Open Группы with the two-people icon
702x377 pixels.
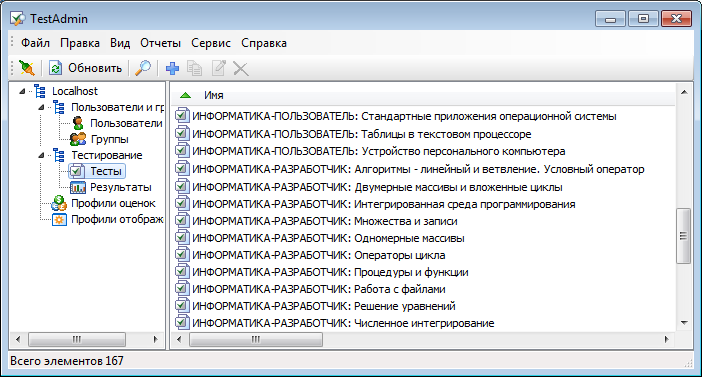(x=78, y=139)
